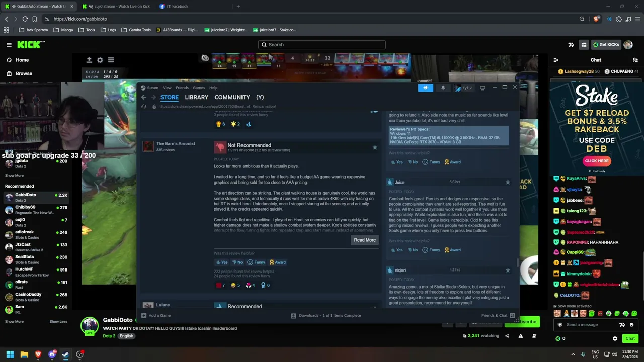Mark the PC specs review as Funny
This screenshot has height=362, width=644.
tap(431, 162)
